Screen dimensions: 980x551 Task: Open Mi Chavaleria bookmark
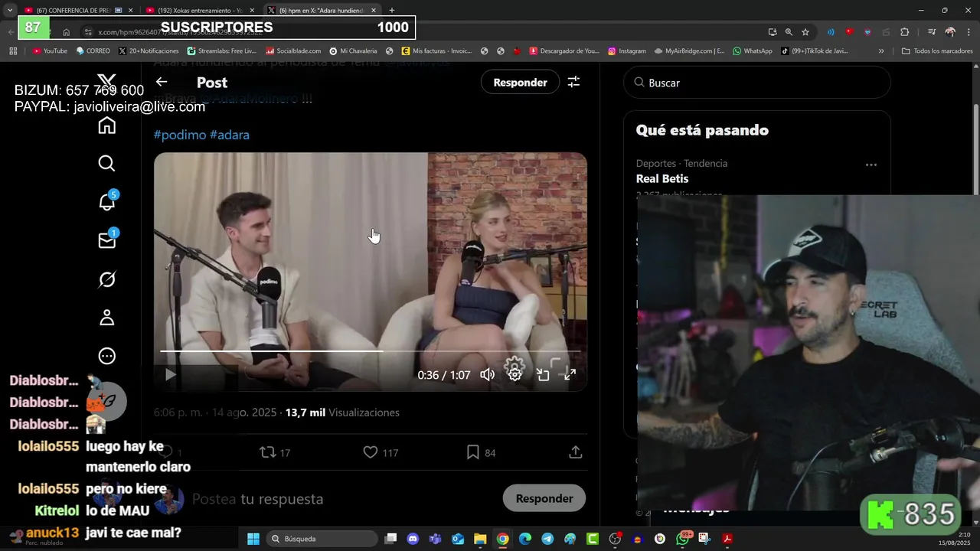click(x=353, y=51)
